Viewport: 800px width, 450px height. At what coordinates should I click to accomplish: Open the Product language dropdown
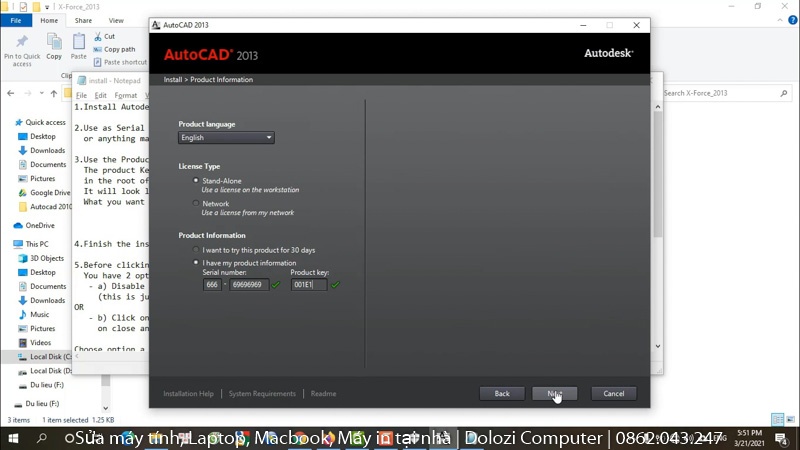pos(226,138)
